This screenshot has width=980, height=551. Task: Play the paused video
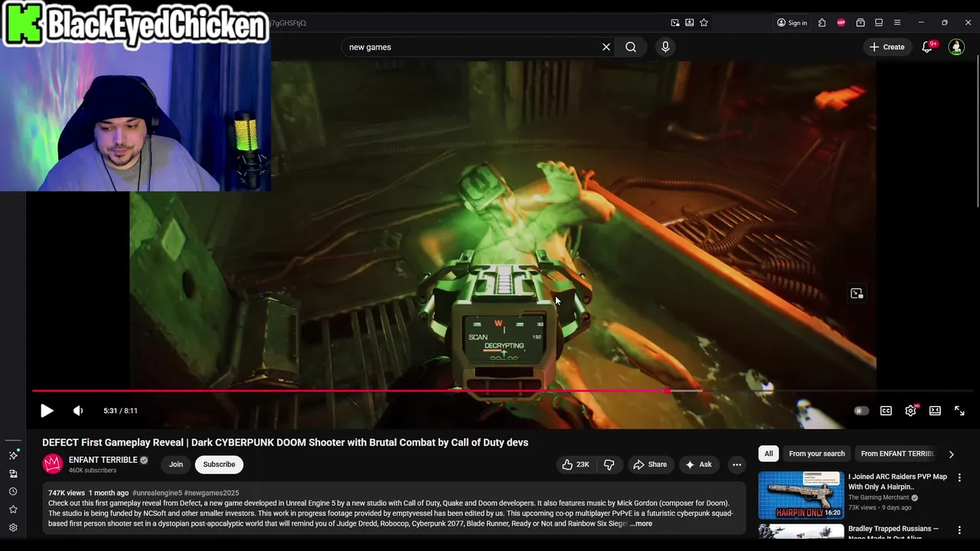(x=47, y=411)
